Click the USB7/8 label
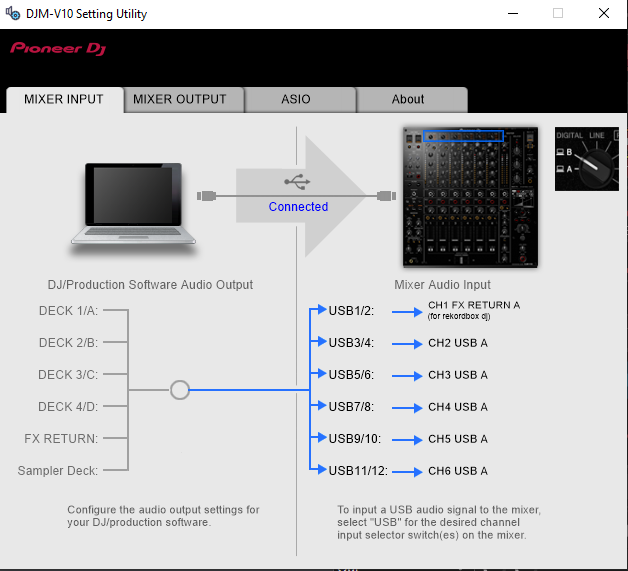628x571 pixels. (x=351, y=407)
